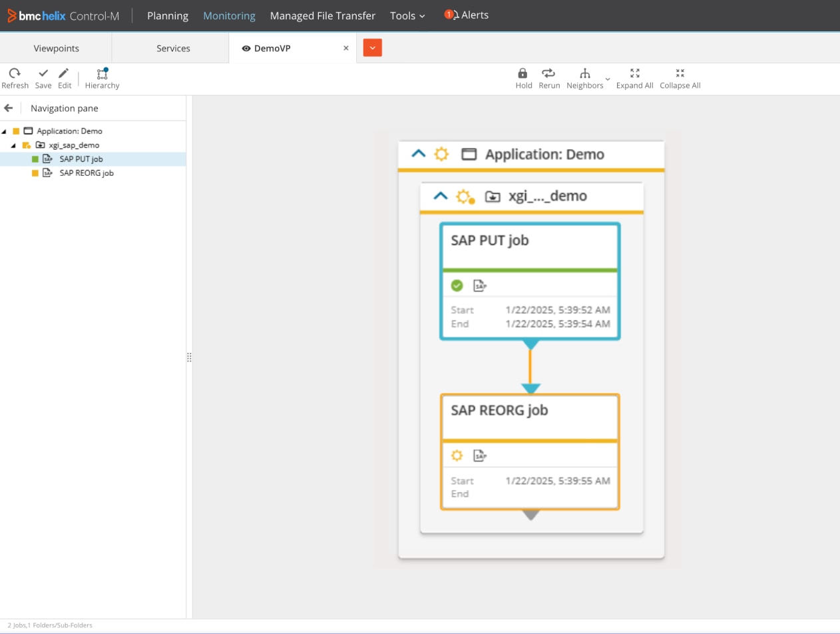Click the Rerun icon

[548, 73]
